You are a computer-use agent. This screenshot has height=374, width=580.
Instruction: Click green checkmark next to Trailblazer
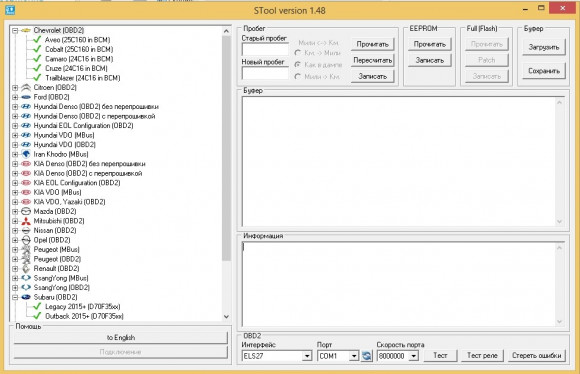[37, 78]
